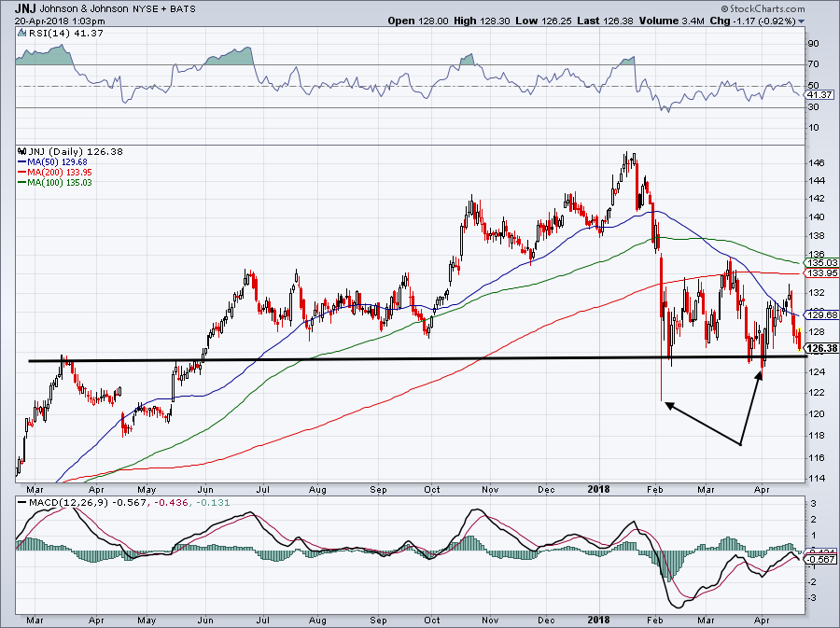This screenshot has width=840, height=628.
Task: Click the MA(50) 129.68 legend text
Action: (x=57, y=161)
